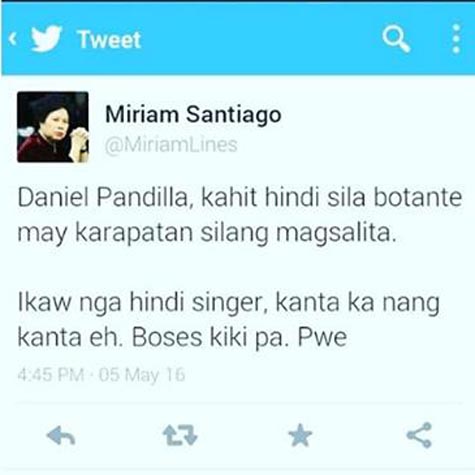Open the Miriam Santiago display name

[x=193, y=115]
